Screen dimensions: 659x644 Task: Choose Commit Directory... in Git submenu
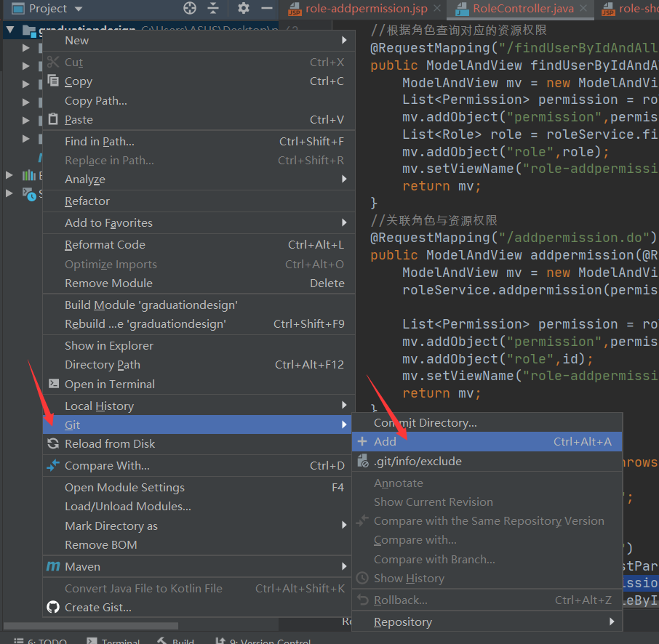[x=487, y=423]
